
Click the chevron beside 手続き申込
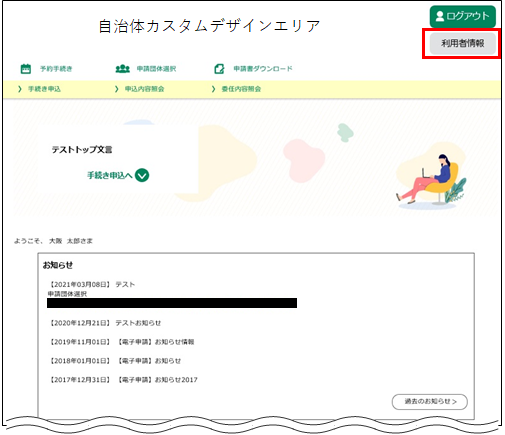click(20, 89)
